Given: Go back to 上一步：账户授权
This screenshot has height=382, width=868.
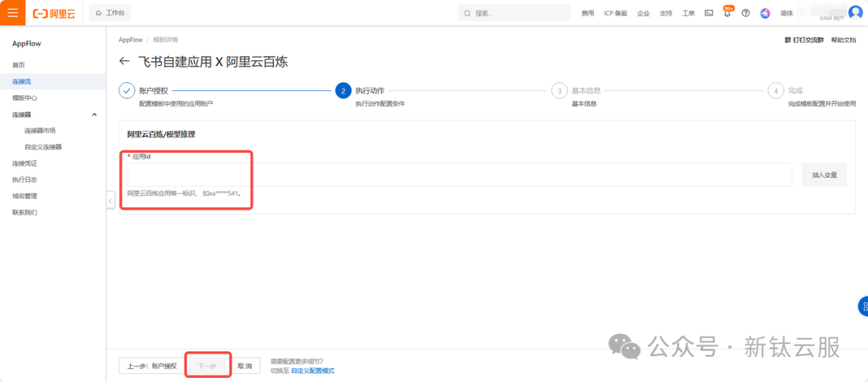Looking at the screenshot, I should coord(152,366).
